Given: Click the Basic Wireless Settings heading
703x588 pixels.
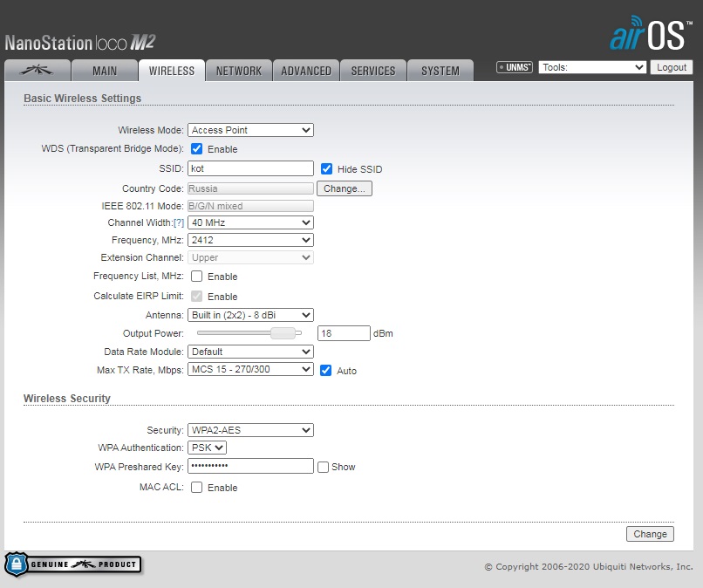Looking at the screenshot, I should (83, 99).
